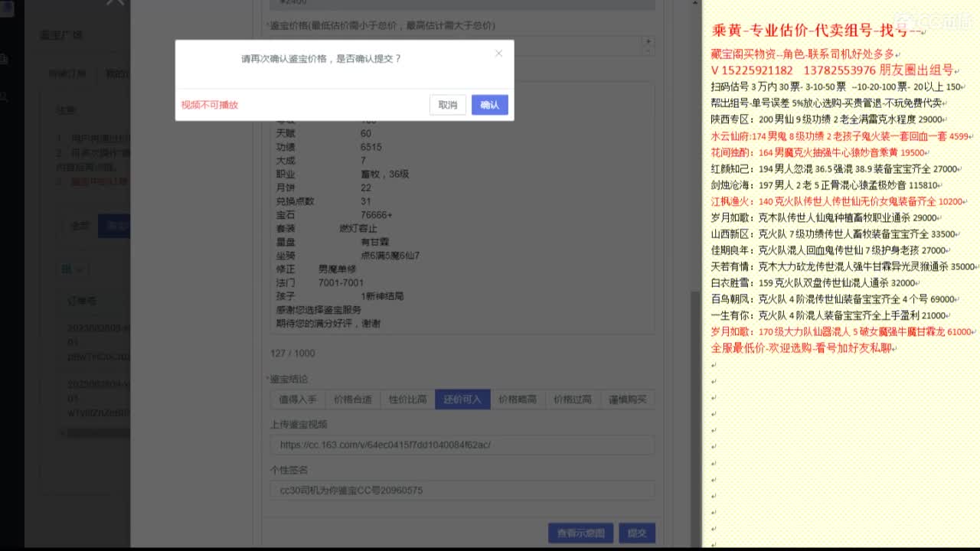Viewport: 980px width, 551px height.
Task: Select 值得入手 as the appraisal conclusion
Action: [x=298, y=399]
